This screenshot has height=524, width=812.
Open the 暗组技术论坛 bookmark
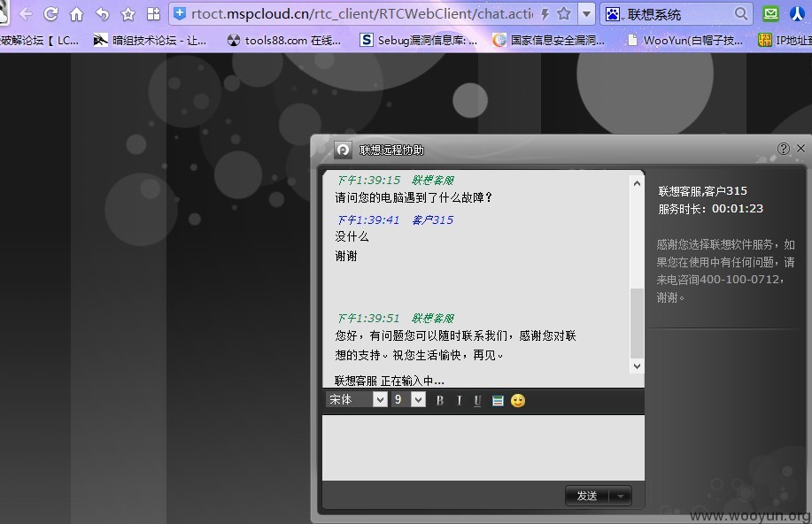(150, 40)
